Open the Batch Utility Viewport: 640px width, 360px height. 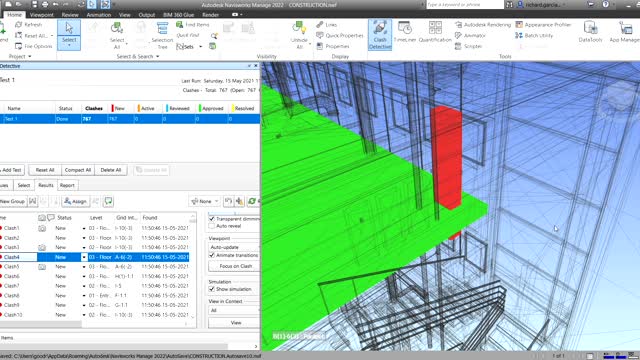pyautogui.click(x=534, y=36)
